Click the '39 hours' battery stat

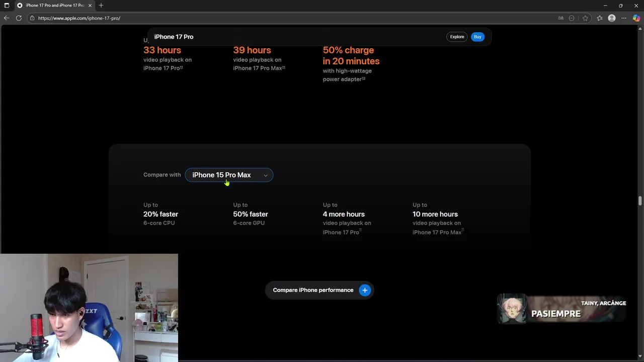click(x=252, y=50)
